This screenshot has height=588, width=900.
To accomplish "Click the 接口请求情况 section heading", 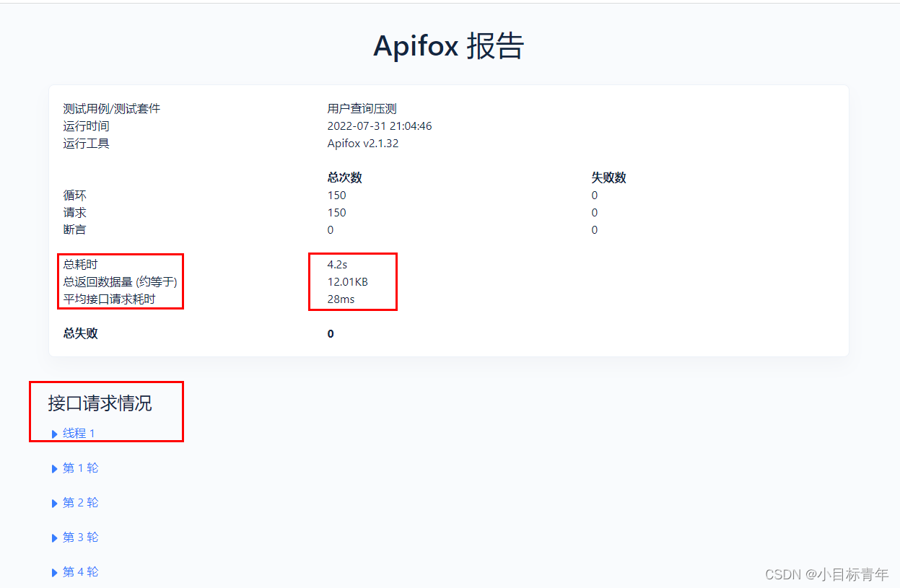I will 100,403.
